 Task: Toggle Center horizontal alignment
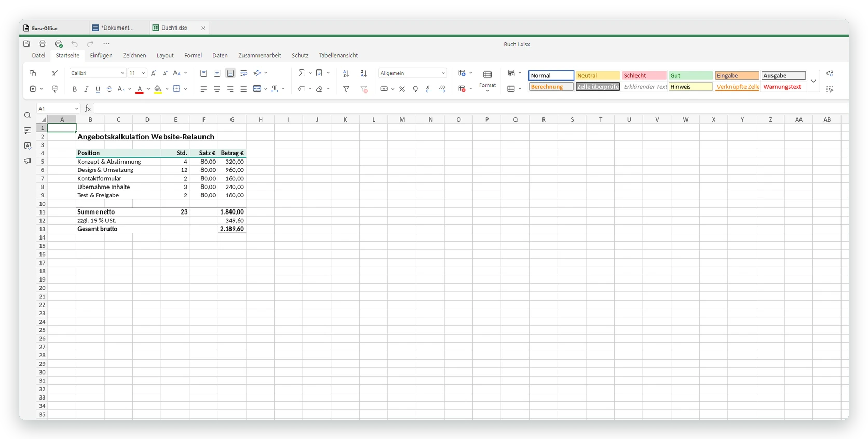217,89
